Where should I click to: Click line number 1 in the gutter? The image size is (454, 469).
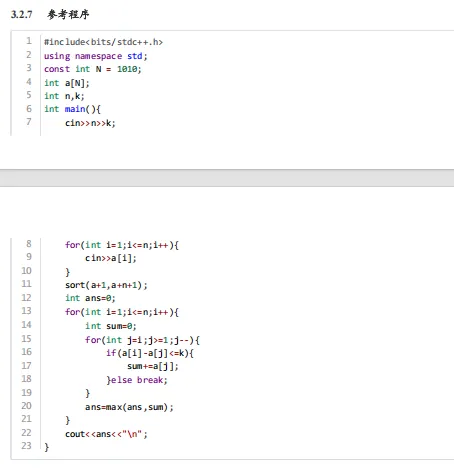[29, 41]
